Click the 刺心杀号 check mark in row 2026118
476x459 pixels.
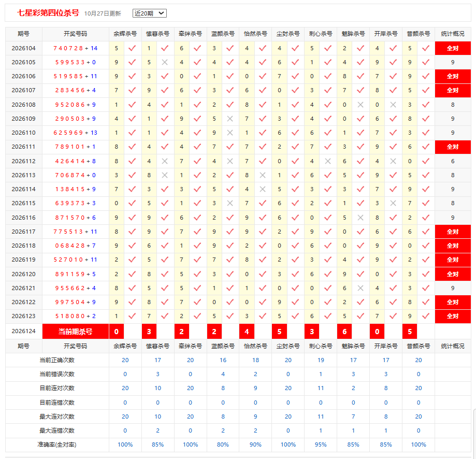[328, 246]
